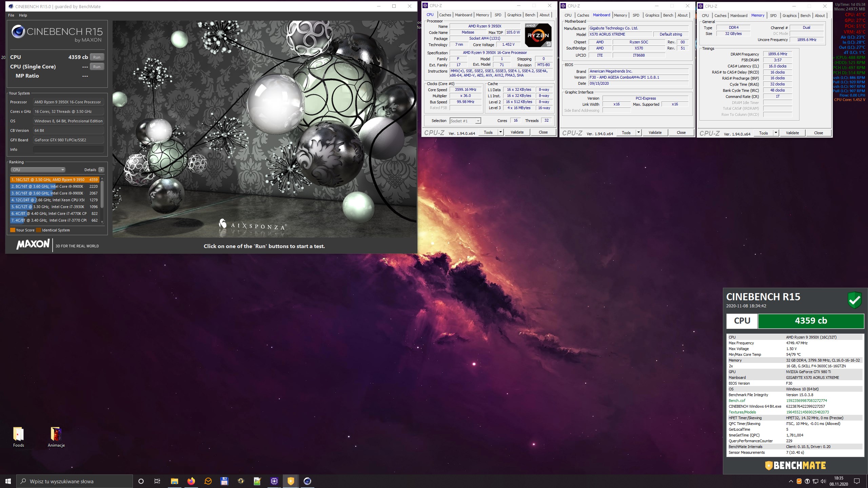Switch to CPU-Z via taskbar chip icon
868x488 pixels.
[x=274, y=481]
